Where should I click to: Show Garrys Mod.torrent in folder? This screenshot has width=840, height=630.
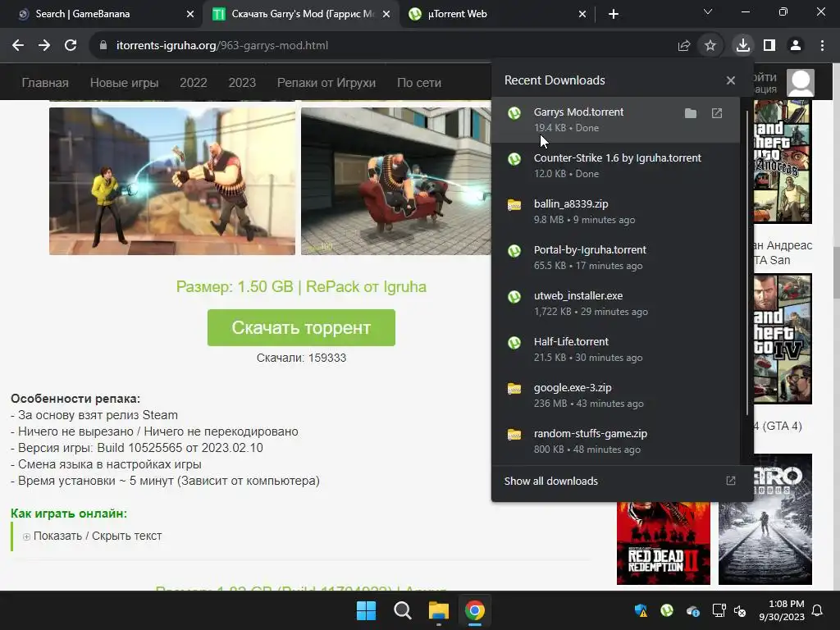[x=691, y=113]
